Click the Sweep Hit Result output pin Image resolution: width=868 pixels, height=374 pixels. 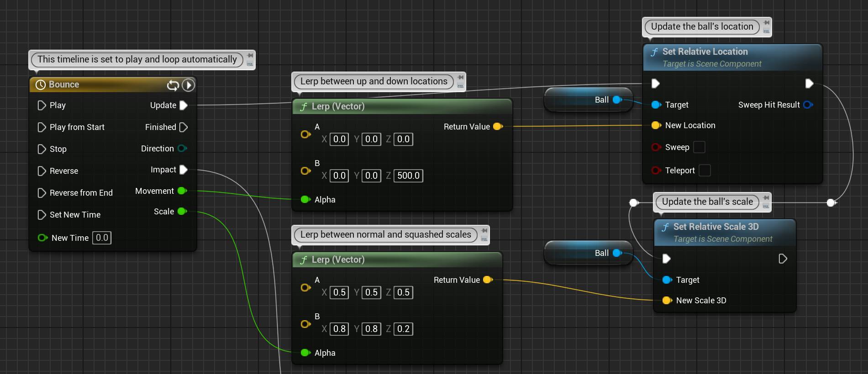pyautogui.click(x=808, y=105)
